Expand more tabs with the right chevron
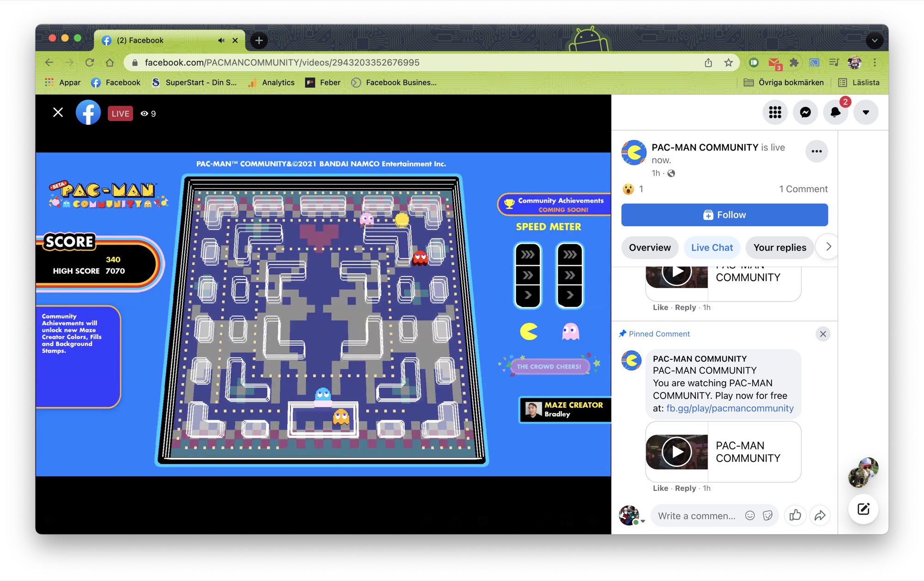924x581 pixels. point(828,247)
